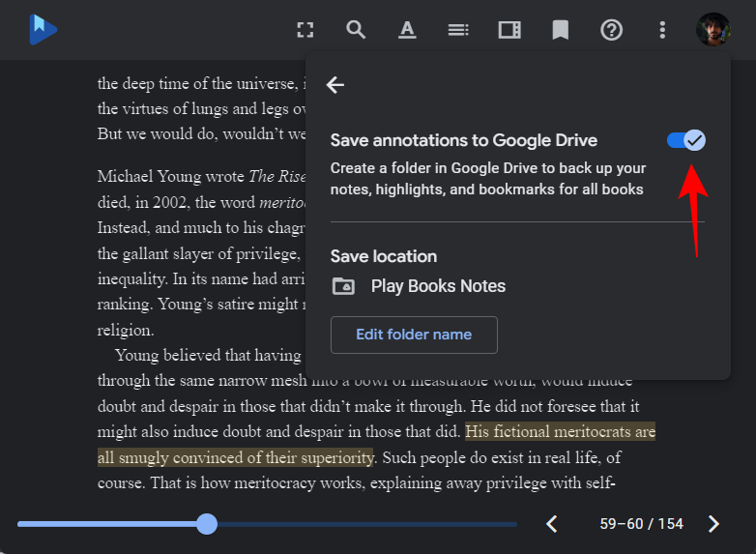This screenshot has height=554, width=756.
Task: Click the Play Books Notes folder name
Action: (x=438, y=286)
